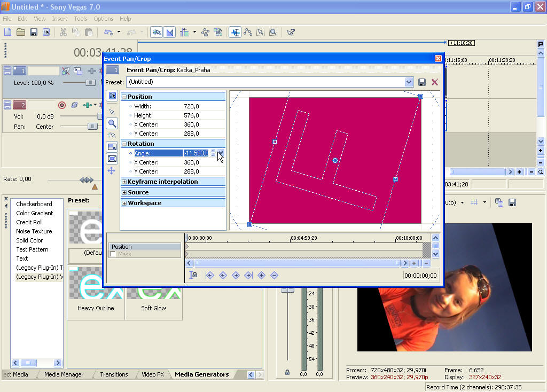Image resolution: width=547 pixels, height=392 pixels.
Task: Click the Delete Keyframe minus diamond button
Action: point(274,275)
